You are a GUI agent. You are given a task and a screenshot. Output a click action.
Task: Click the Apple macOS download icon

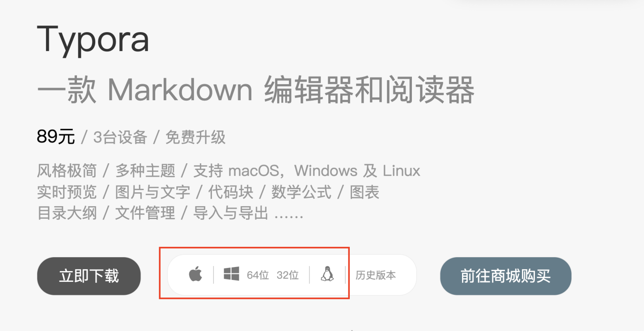click(x=195, y=274)
